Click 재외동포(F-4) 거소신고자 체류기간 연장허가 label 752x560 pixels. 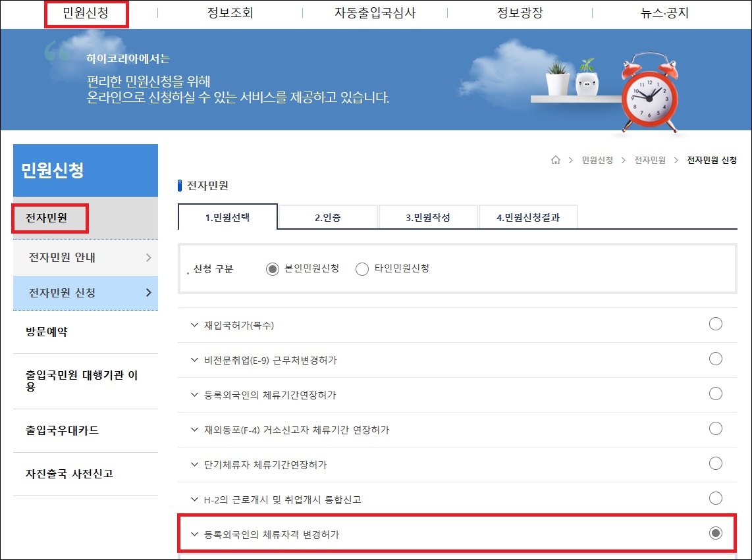coord(296,430)
